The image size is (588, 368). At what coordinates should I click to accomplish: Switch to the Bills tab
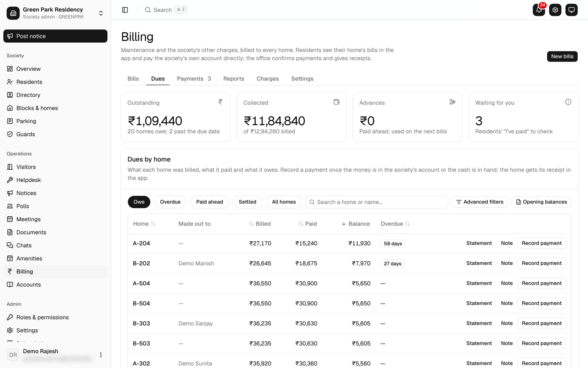133,79
